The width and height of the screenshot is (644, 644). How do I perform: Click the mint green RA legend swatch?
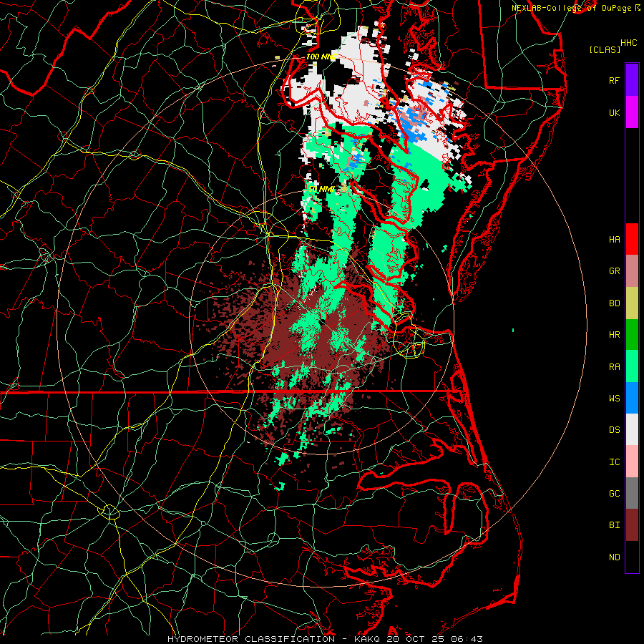(x=632, y=366)
